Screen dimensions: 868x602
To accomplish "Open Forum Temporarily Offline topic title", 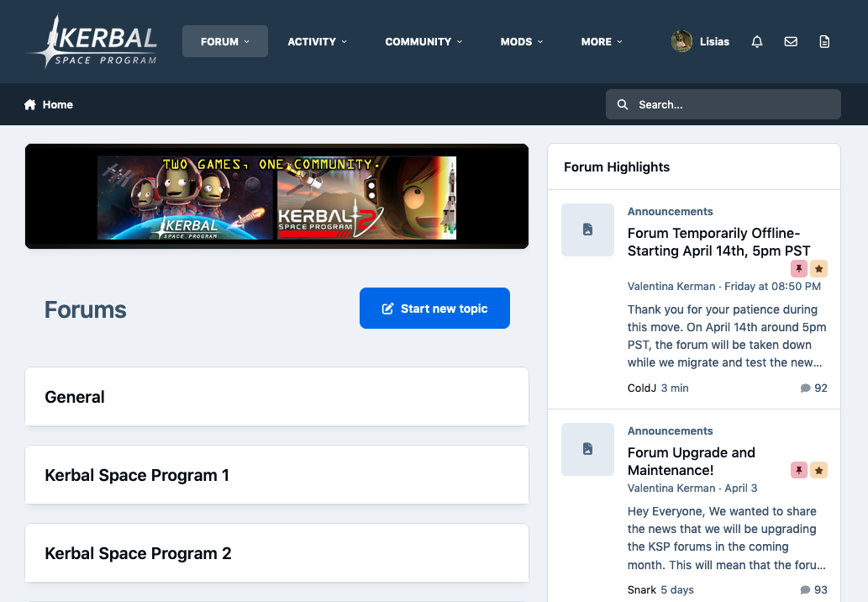I will (x=718, y=242).
